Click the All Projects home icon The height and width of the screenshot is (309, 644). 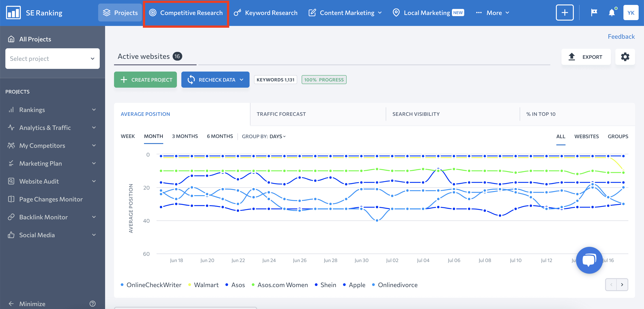pyautogui.click(x=11, y=39)
